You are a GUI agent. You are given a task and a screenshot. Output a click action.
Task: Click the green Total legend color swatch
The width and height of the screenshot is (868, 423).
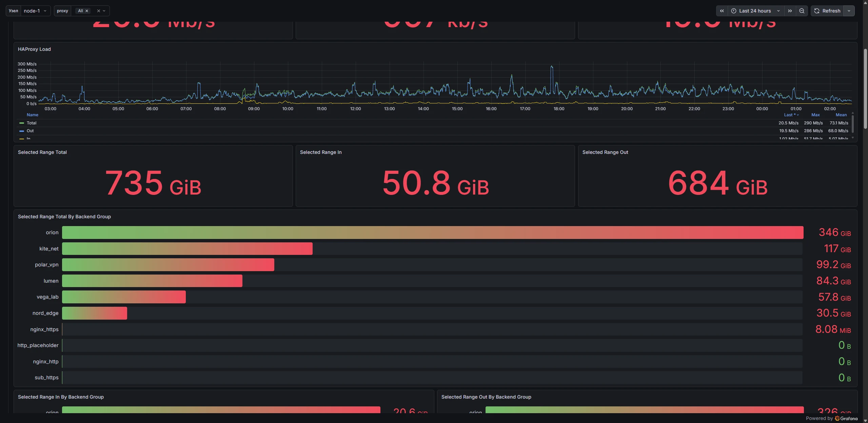click(22, 123)
